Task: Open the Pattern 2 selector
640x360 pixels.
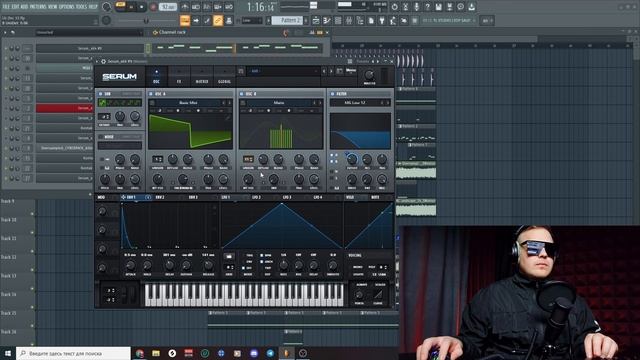Action: click(x=287, y=20)
